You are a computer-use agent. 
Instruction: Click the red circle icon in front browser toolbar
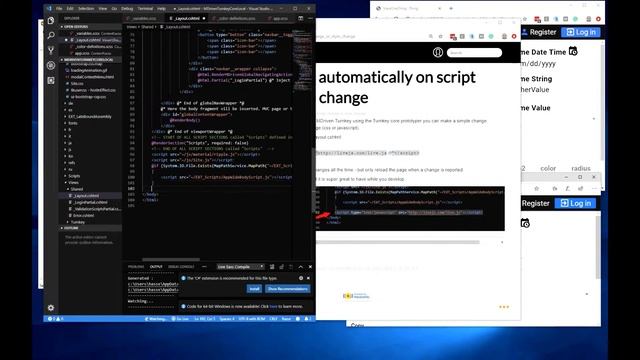point(514,36)
